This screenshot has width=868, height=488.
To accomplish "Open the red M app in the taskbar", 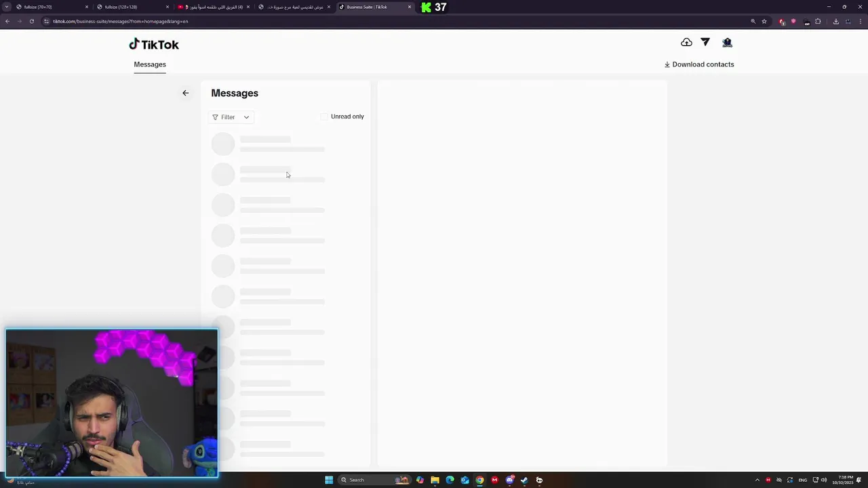I will point(494,480).
